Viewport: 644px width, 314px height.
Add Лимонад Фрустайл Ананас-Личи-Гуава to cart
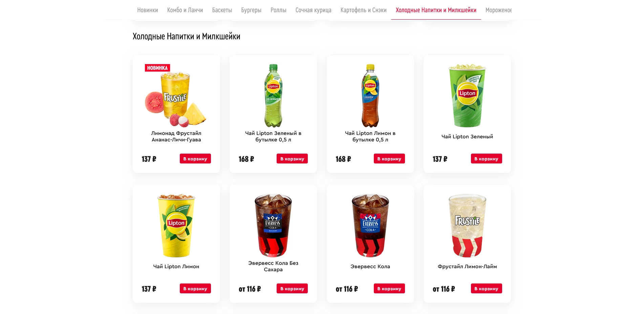pos(195,159)
